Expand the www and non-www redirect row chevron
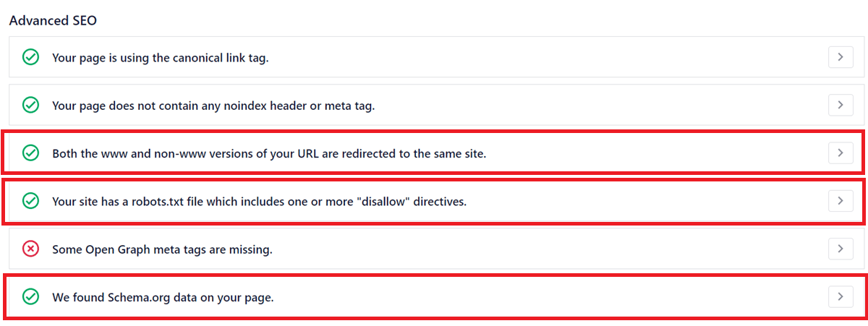 click(841, 153)
